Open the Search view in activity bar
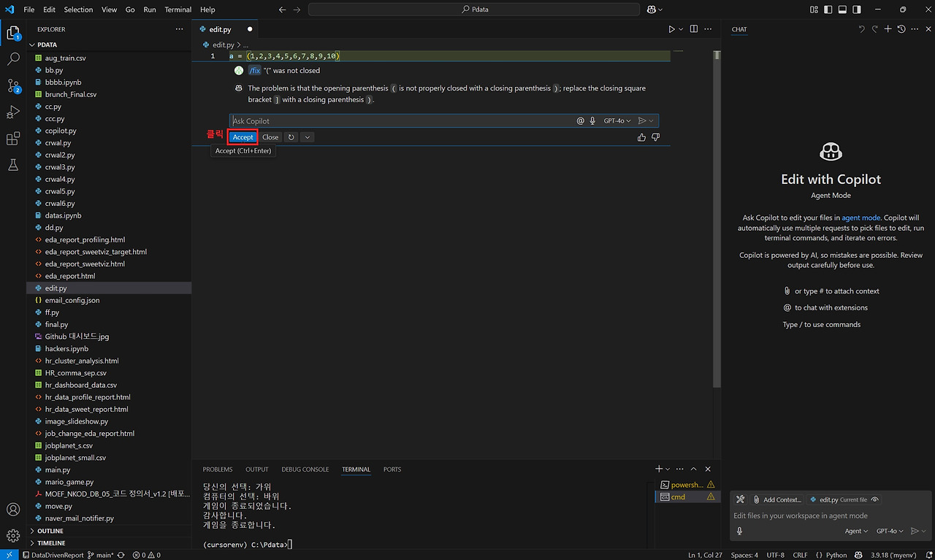This screenshot has height=560, width=935. click(x=13, y=59)
